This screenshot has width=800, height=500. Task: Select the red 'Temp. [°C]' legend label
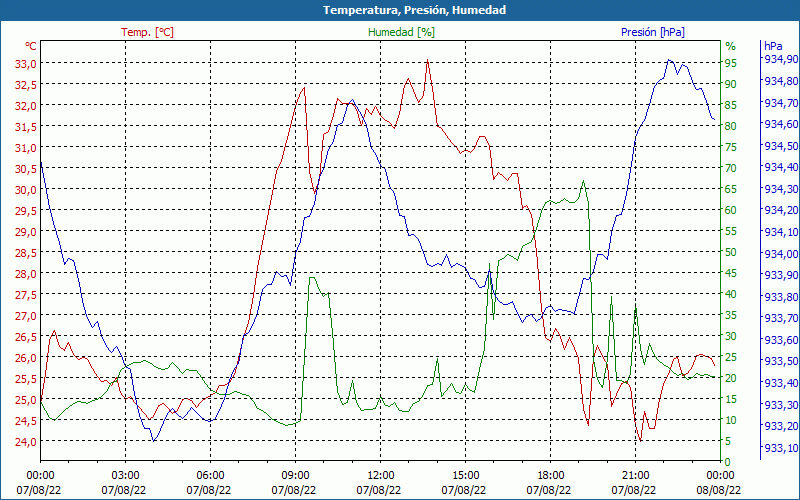click(147, 32)
